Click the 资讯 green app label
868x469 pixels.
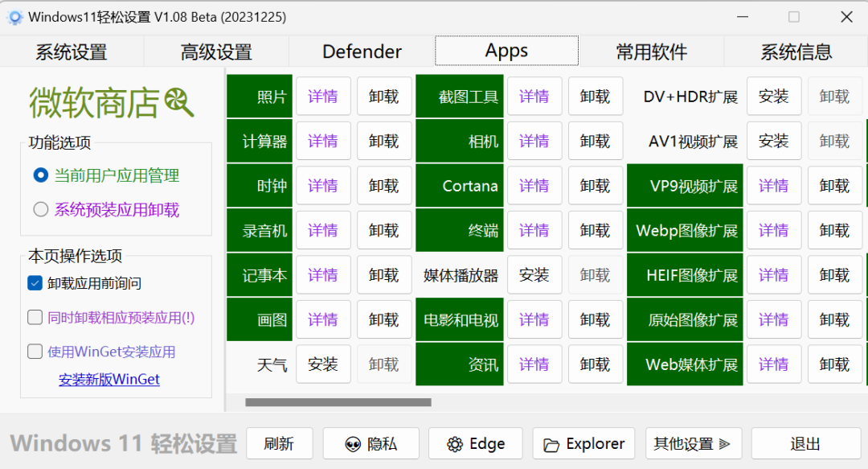[x=460, y=364]
